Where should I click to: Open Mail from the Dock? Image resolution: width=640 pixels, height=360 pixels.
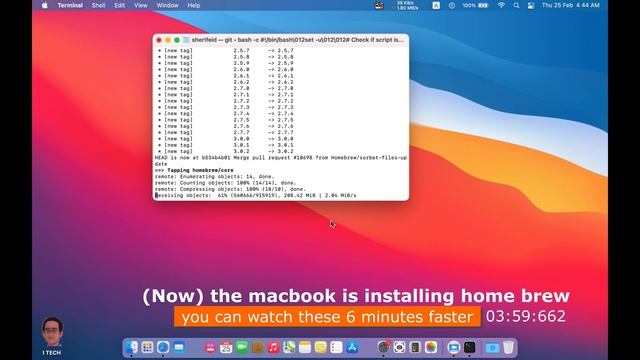[x=179, y=347]
